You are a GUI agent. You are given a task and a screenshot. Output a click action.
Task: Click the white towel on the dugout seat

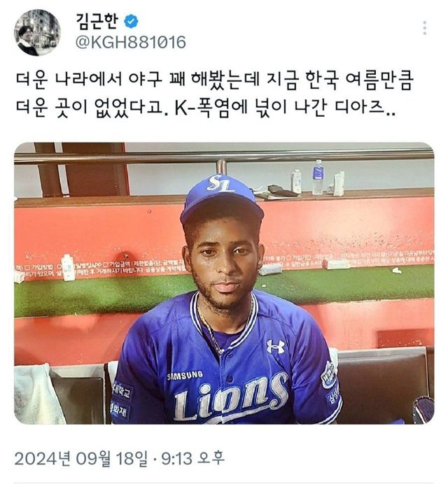click(38, 394)
